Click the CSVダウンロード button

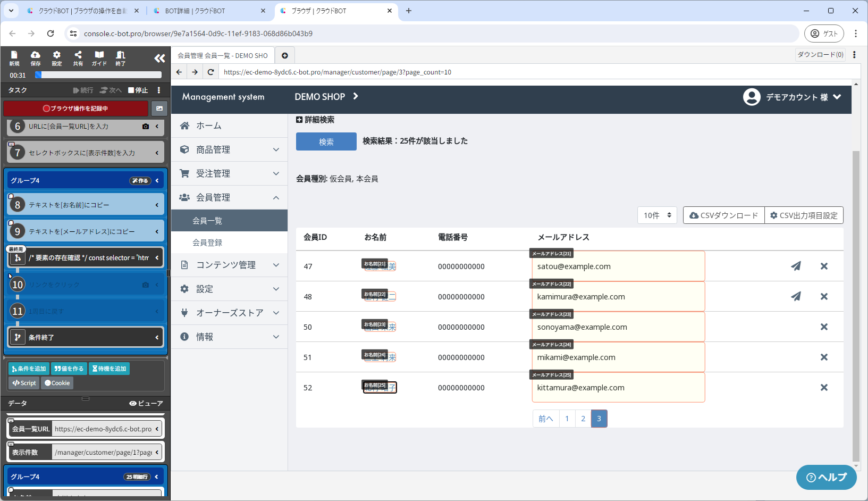click(724, 215)
